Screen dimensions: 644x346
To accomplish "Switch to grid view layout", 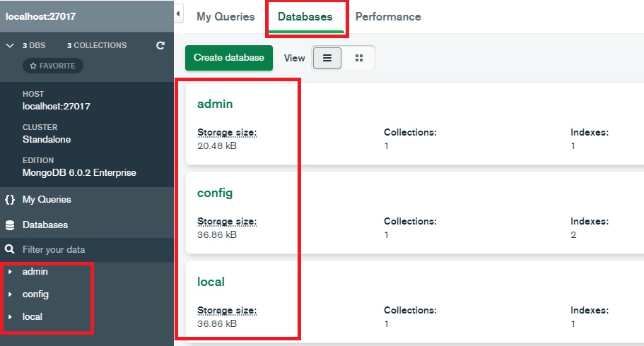I will pos(359,58).
